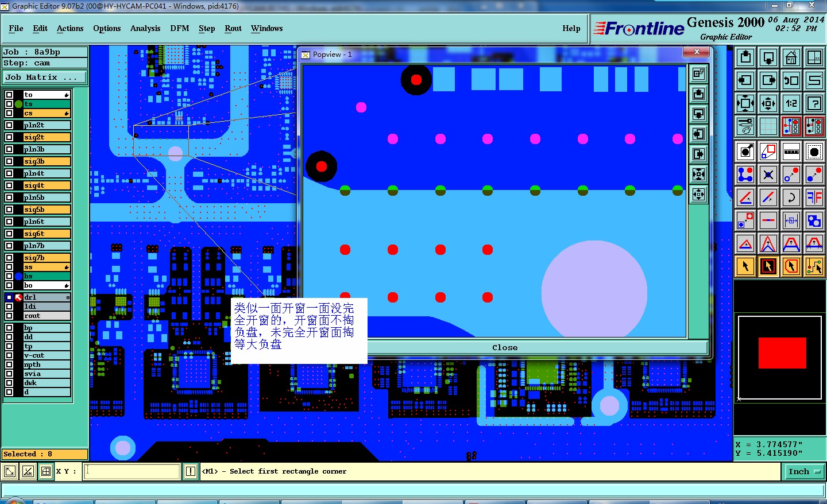
Task: Click the dotted-frame black circle icon
Action: pyautogui.click(x=814, y=152)
